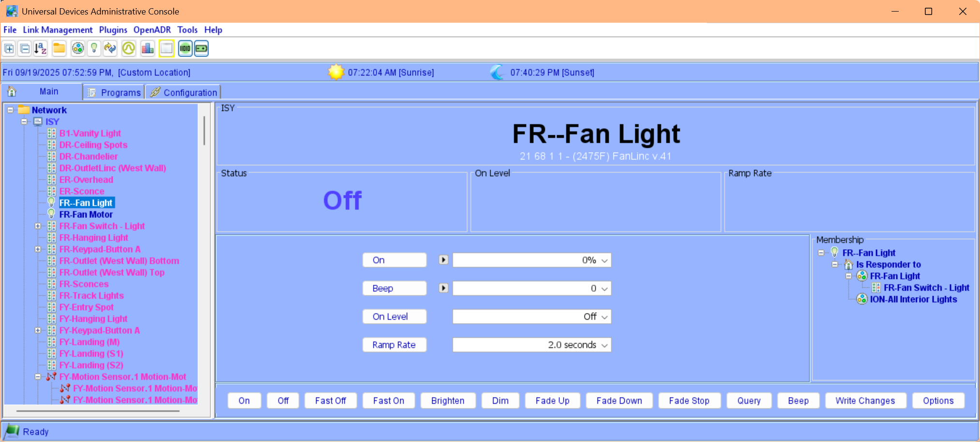Click the Expand All toolbar icon

click(9, 49)
